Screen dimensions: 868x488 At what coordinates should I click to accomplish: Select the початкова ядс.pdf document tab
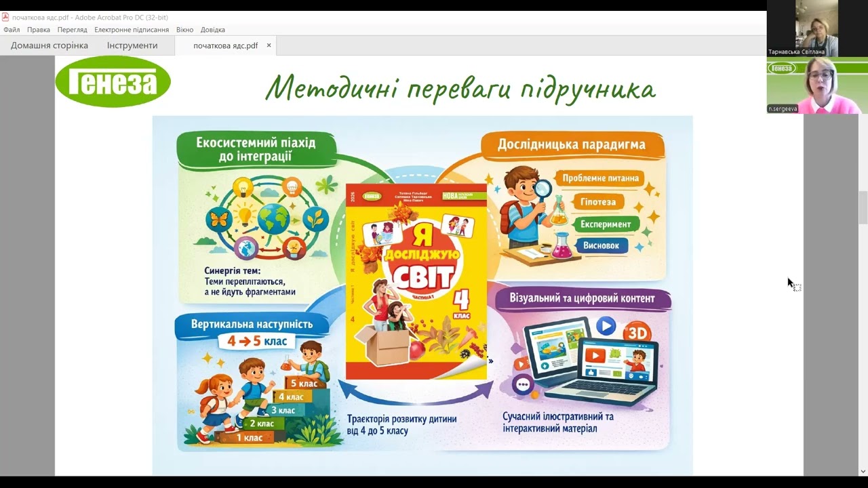pos(225,45)
